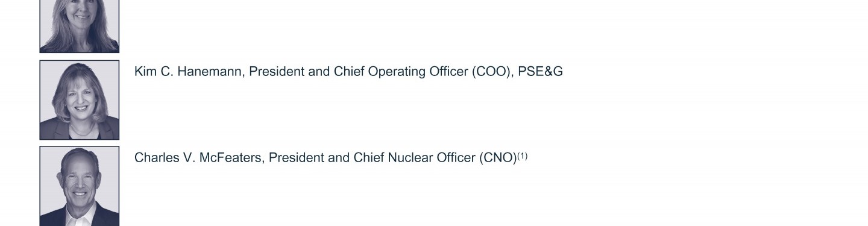Select the "PSE&G" company text
The image size is (868, 226).
pos(541,72)
